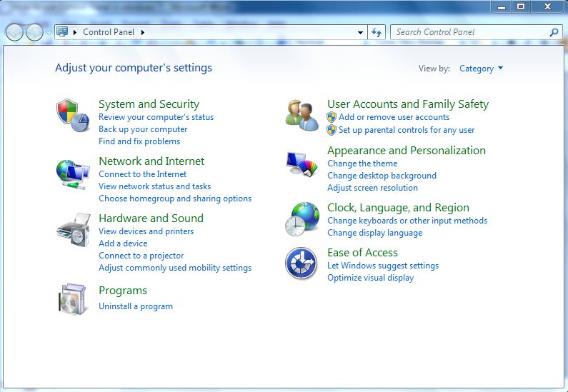Open the View by Category dropdown

click(x=481, y=69)
